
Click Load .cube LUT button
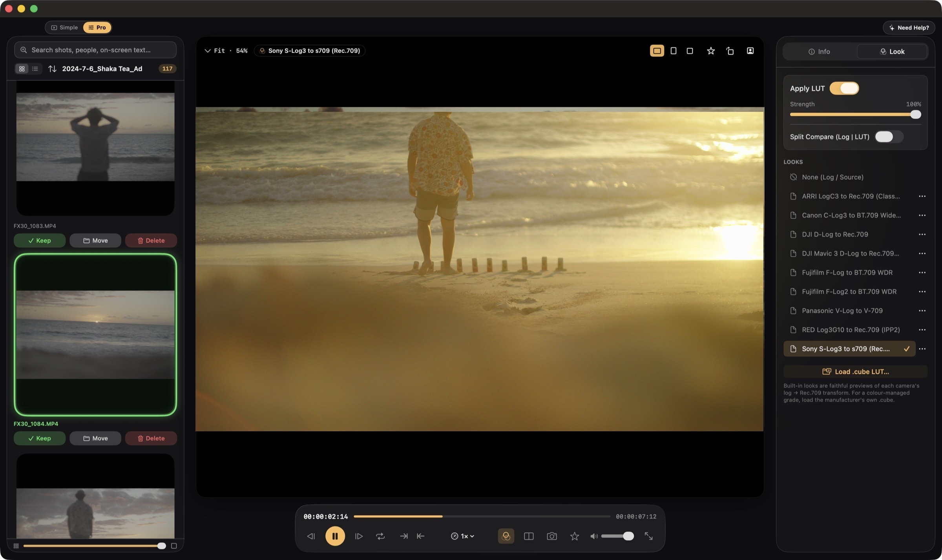856,372
